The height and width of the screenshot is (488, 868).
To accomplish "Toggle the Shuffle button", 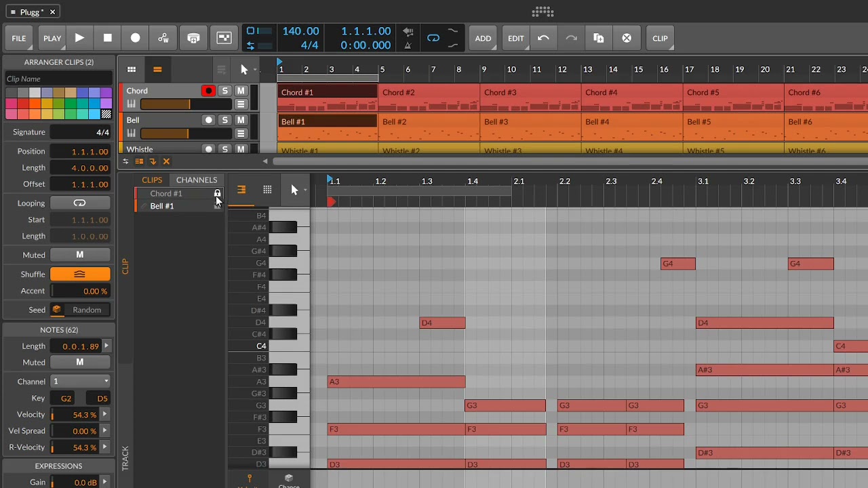I will point(80,274).
